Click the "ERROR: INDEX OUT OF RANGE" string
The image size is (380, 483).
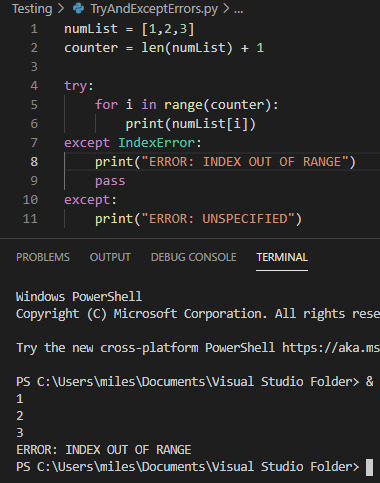(x=245, y=162)
